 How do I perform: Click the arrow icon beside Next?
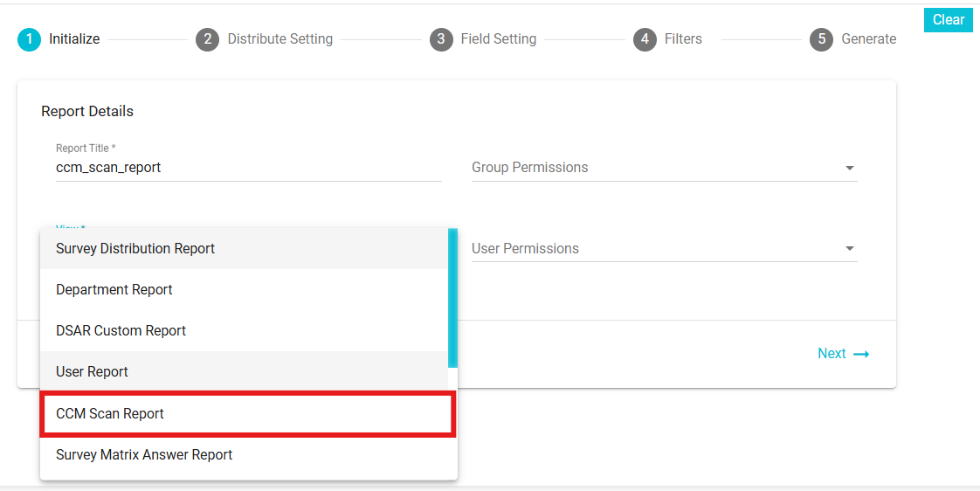(861, 354)
